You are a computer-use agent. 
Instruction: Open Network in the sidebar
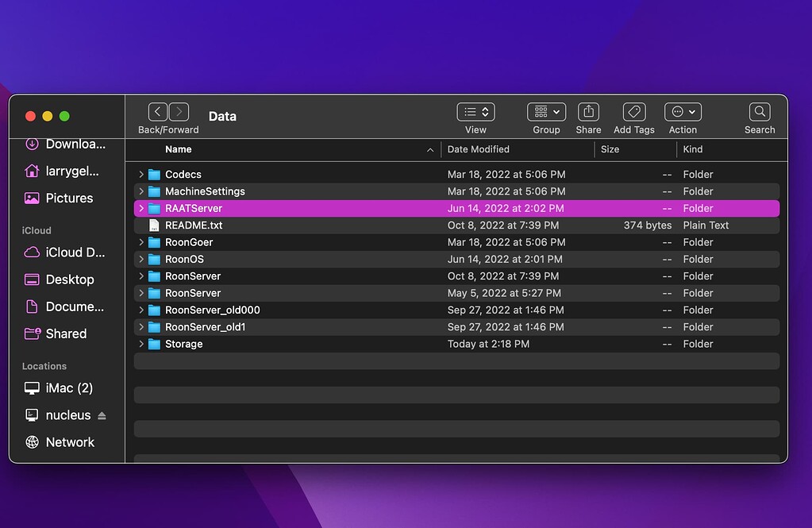(60, 442)
